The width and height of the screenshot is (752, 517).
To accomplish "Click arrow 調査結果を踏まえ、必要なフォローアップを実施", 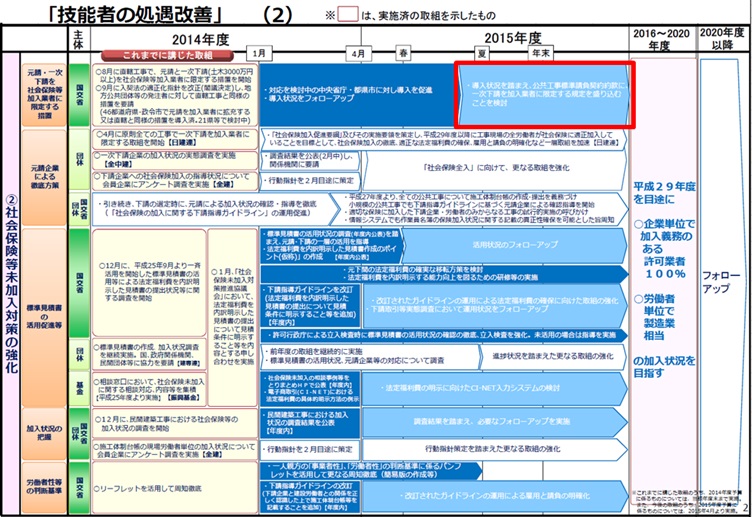I will [494, 422].
